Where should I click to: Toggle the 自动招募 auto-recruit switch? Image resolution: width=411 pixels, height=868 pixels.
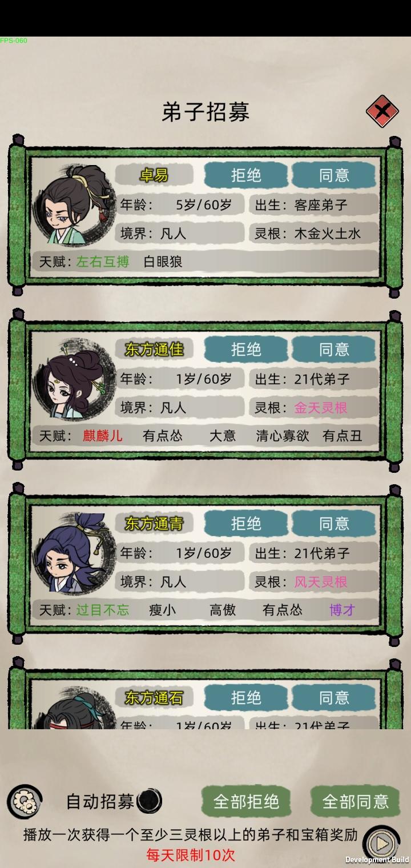tap(150, 801)
